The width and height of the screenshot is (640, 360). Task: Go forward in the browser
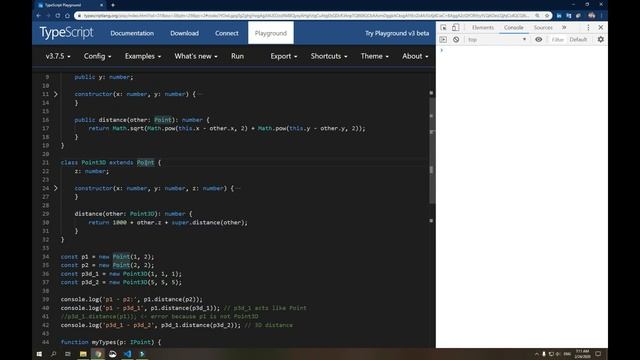pos(48,16)
